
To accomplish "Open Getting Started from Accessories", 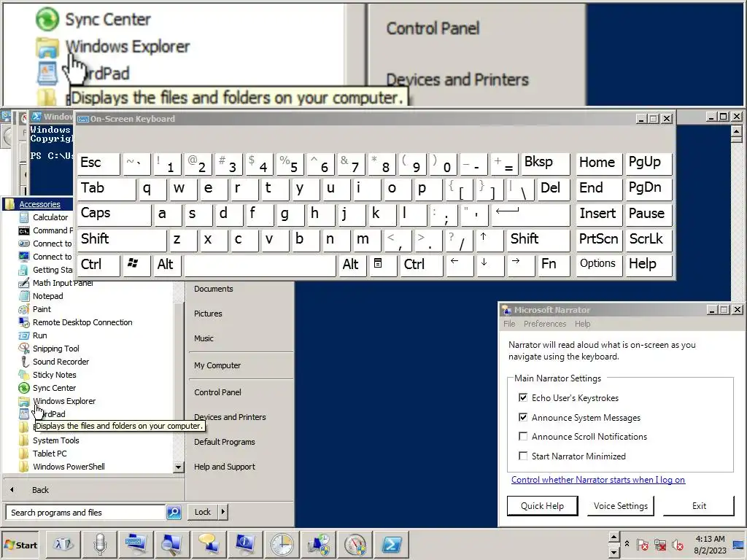I will coord(45,270).
